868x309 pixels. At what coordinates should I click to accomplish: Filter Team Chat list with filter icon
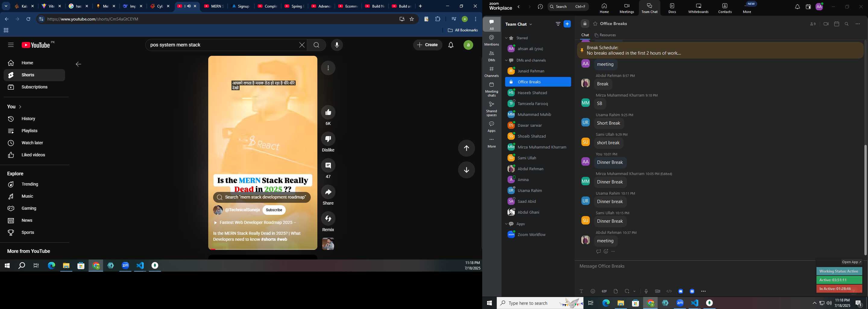[x=558, y=24]
